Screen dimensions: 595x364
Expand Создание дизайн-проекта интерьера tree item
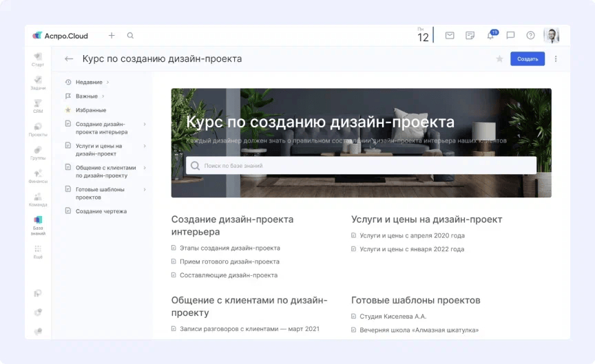144,124
